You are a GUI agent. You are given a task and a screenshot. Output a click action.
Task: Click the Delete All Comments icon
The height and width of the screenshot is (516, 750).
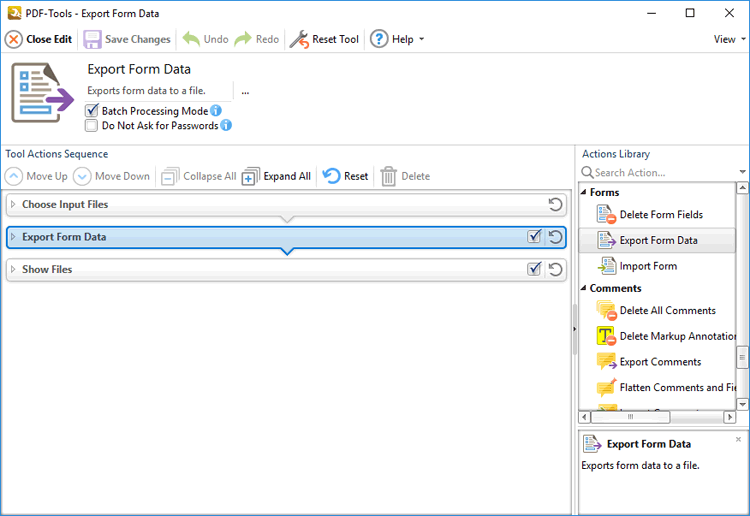607,310
